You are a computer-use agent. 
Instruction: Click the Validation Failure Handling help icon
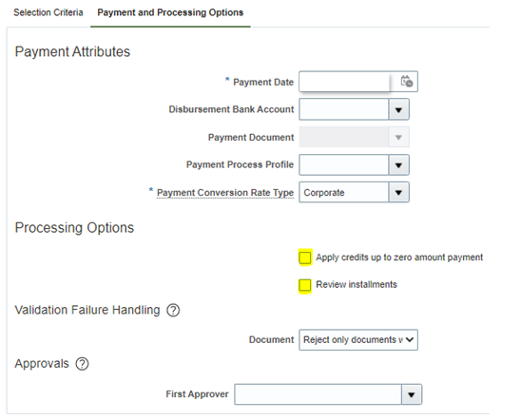173,311
